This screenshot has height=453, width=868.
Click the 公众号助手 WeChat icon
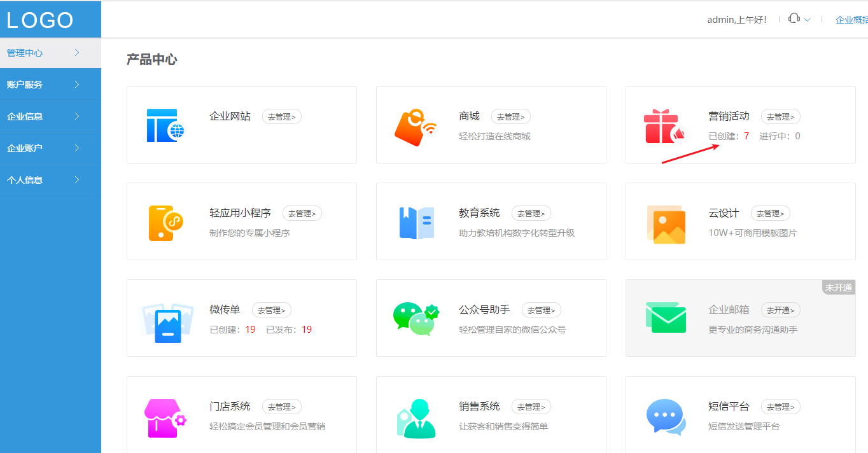click(x=417, y=318)
